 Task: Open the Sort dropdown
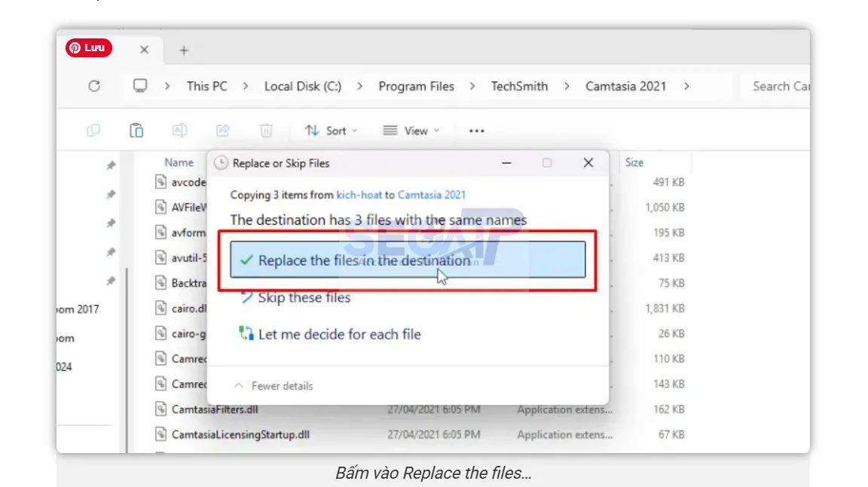[x=330, y=130]
